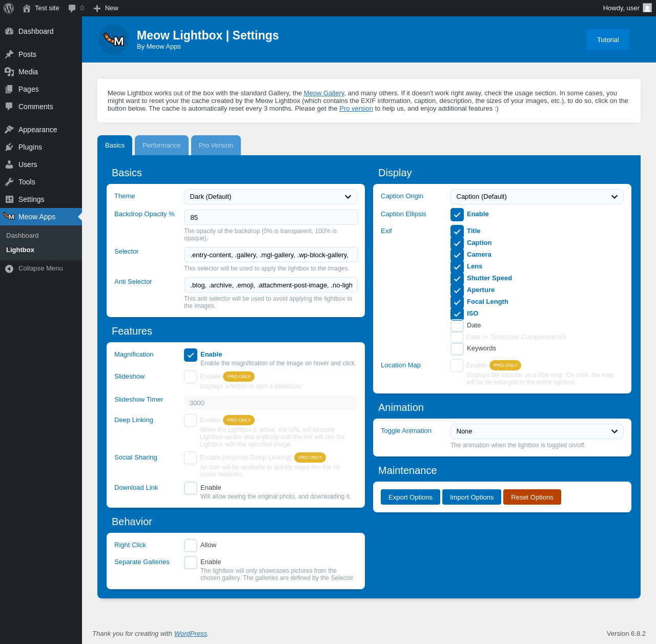The width and height of the screenshot is (656, 644).
Task: Click the Collapse Menu arrow icon
Action: pyautogui.click(x=9, y=268)
